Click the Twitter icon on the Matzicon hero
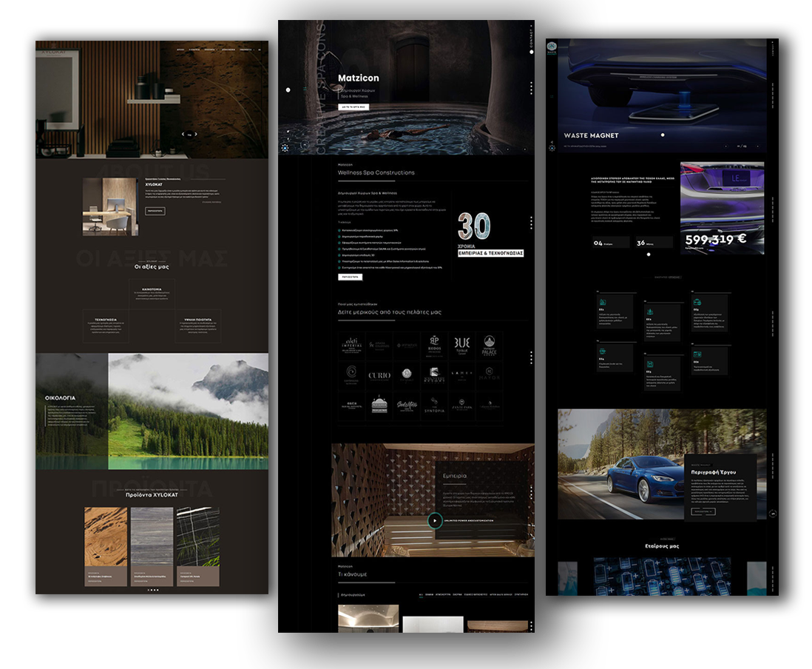The width and height of the screenshot is (812, 669). 288,131
